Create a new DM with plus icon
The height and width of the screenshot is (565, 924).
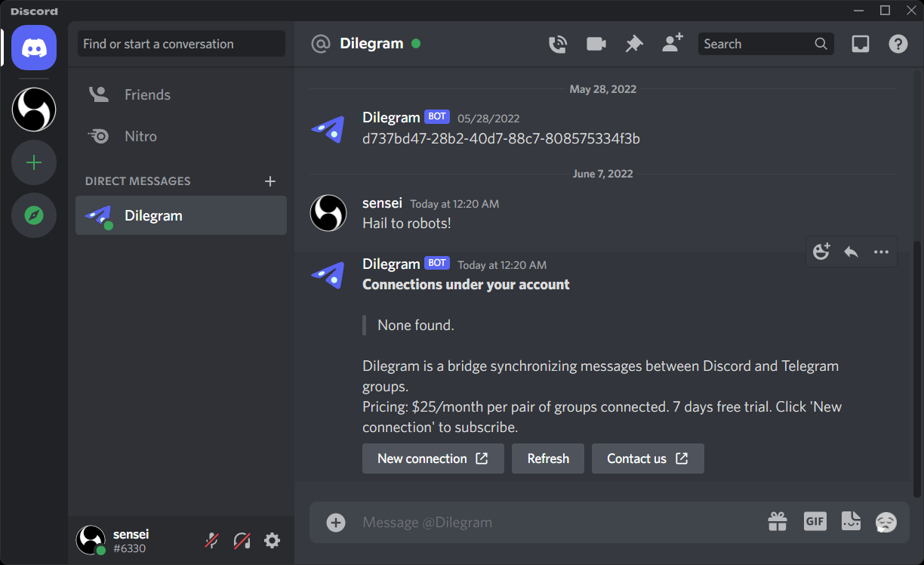(x=270, y=181)
